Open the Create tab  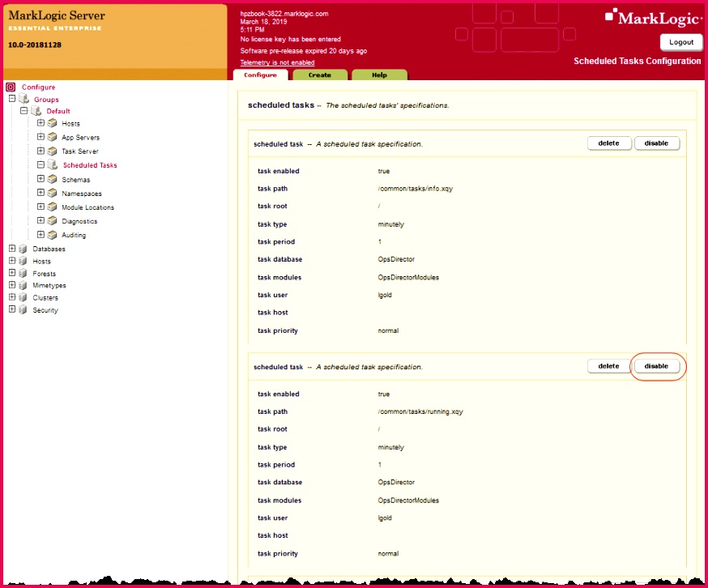320,75
